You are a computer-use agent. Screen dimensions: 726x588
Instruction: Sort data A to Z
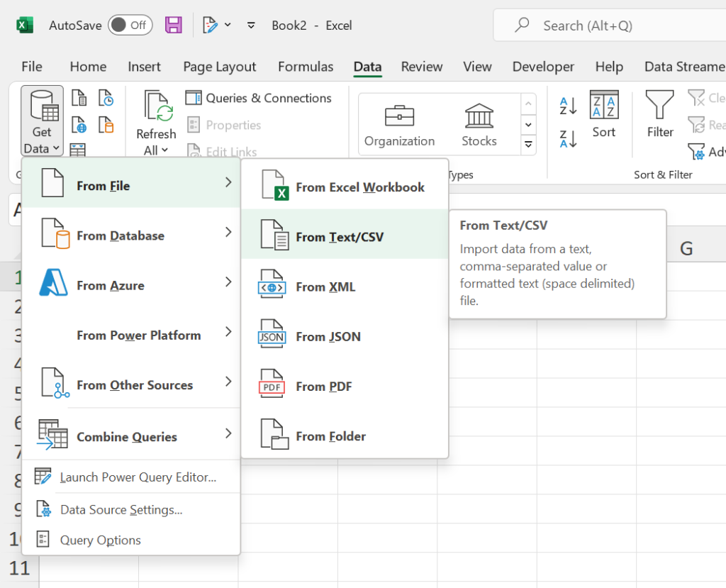coord(567,106)
